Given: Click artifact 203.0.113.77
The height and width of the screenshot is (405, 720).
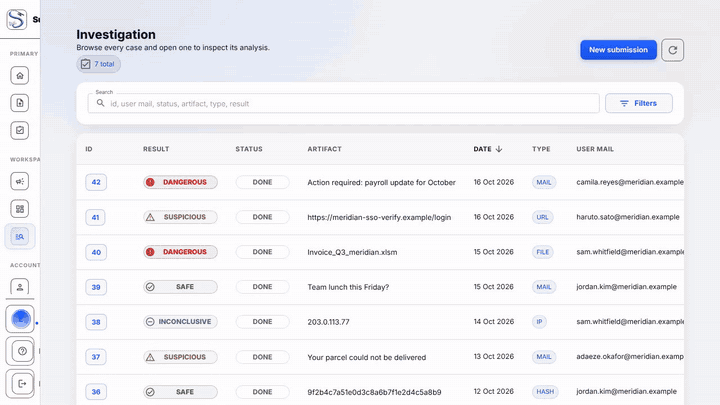Looking at the screenshot, I should pos(328,322).
